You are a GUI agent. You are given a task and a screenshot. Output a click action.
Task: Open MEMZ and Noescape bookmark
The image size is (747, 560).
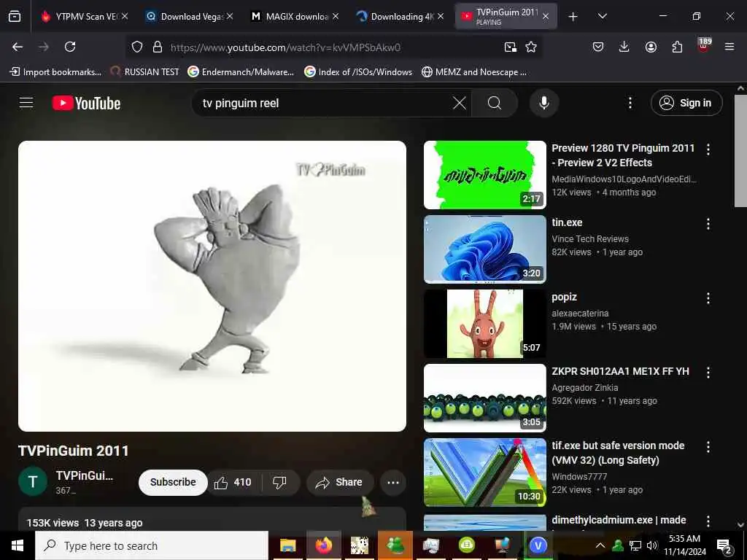coord(474,72)
